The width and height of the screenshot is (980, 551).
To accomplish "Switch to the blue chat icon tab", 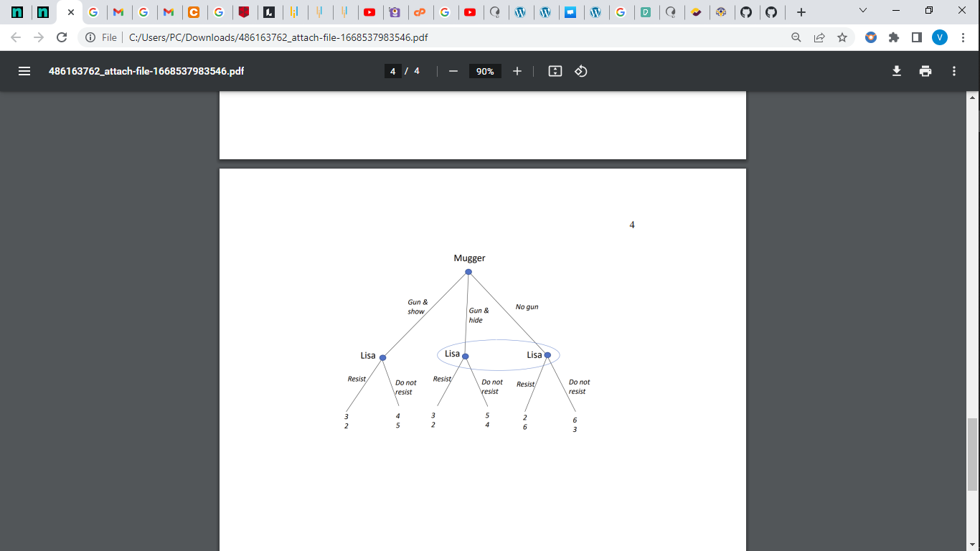I will [570, 12].
